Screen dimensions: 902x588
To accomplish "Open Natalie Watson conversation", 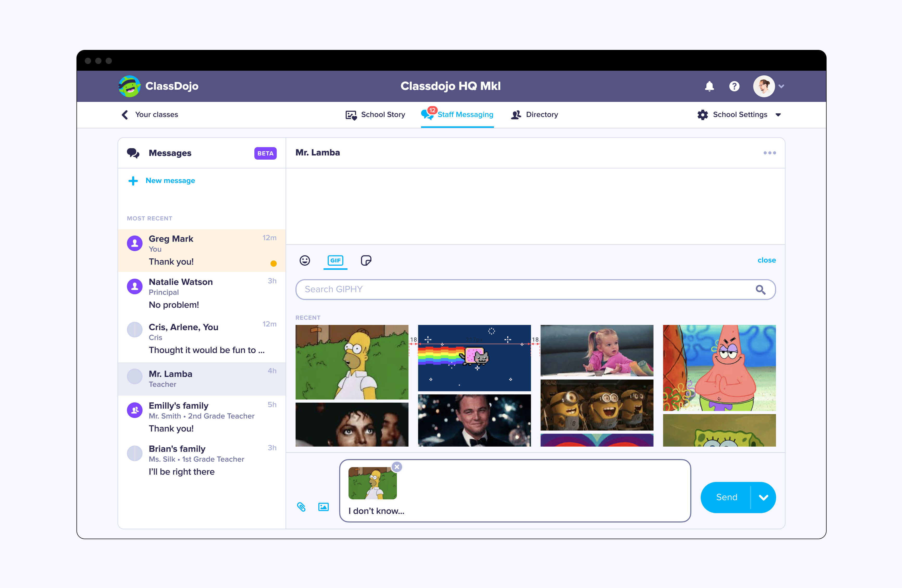I will (202, 293).
